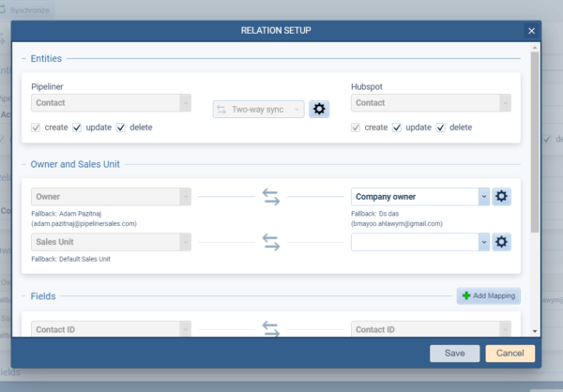
Task: Open gear settings for Hubspot sales unit
Action: (x=502, y=242)
